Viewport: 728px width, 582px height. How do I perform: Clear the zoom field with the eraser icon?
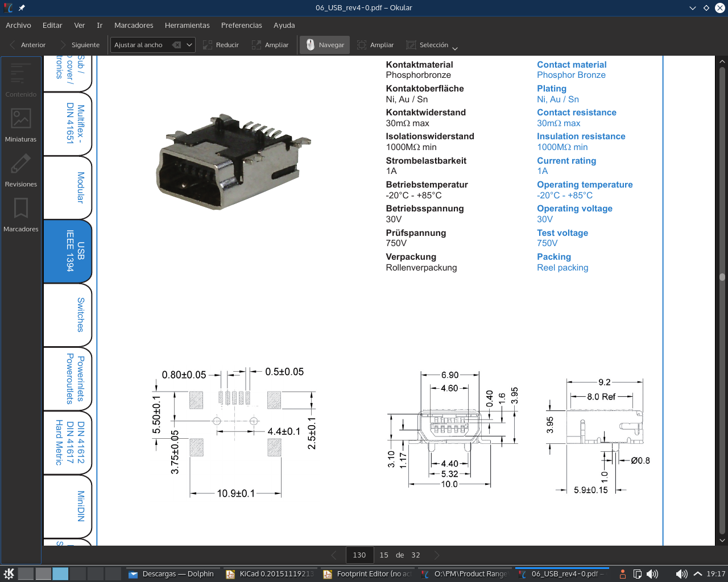pos(177,45)
